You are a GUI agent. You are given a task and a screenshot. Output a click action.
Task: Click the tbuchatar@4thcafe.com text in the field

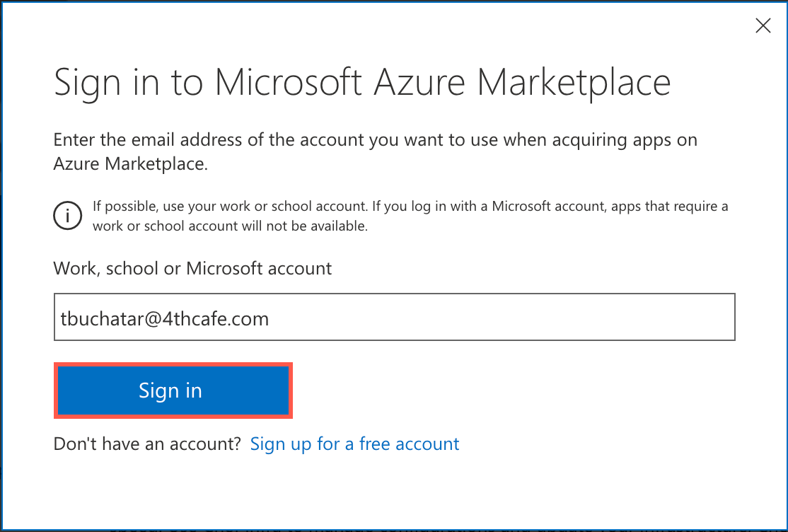tap(165, 318)
